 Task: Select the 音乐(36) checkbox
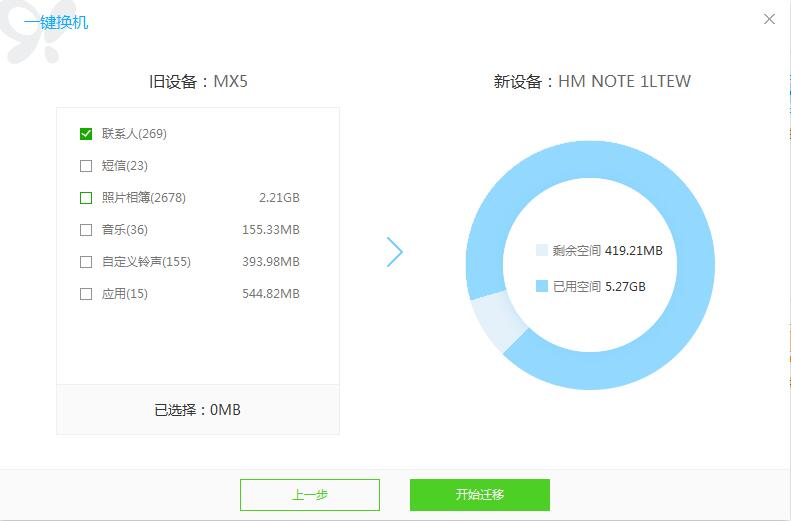pos(86,230)
